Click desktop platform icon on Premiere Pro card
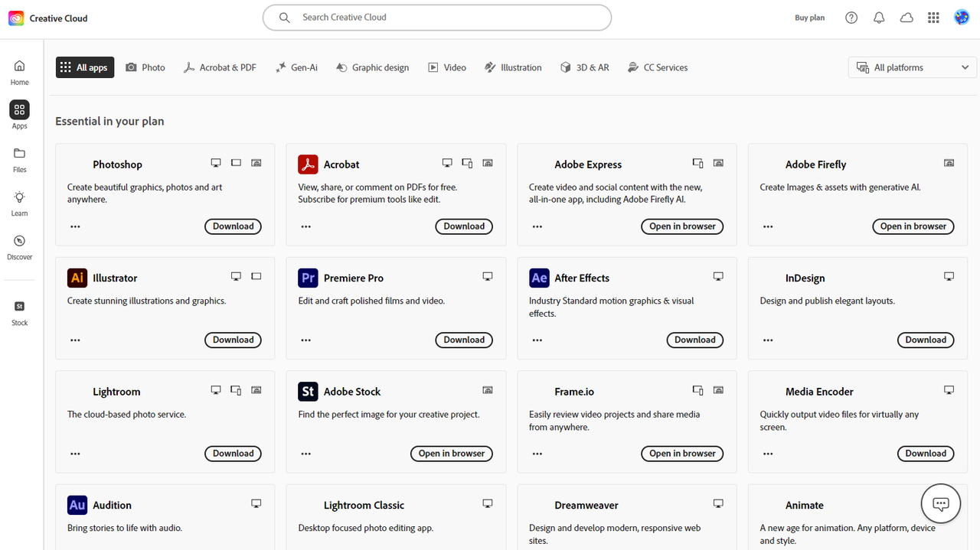The image size is (980, 550). pos(488,276)
